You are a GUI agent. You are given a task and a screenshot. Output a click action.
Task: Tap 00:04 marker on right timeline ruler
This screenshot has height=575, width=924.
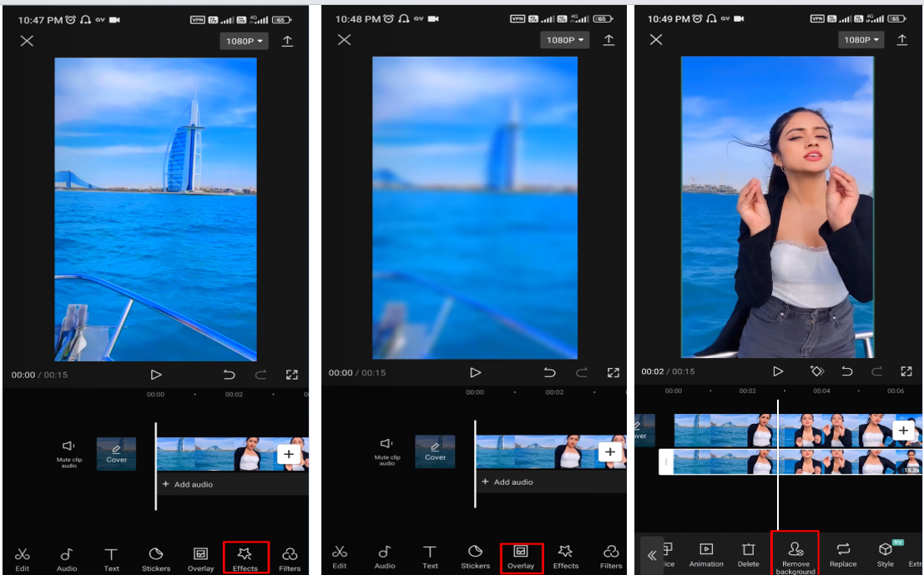[821, 391]
